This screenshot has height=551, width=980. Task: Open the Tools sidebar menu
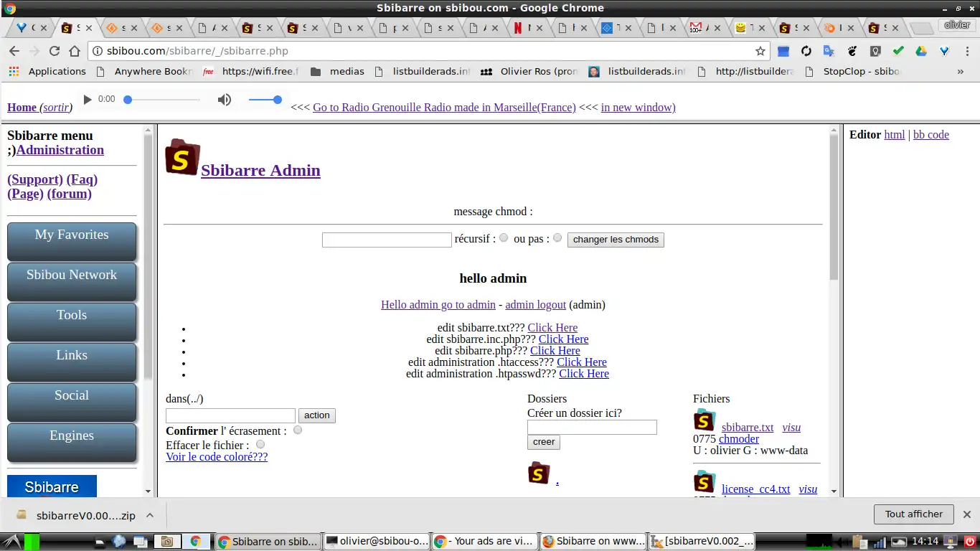[72, 322]
